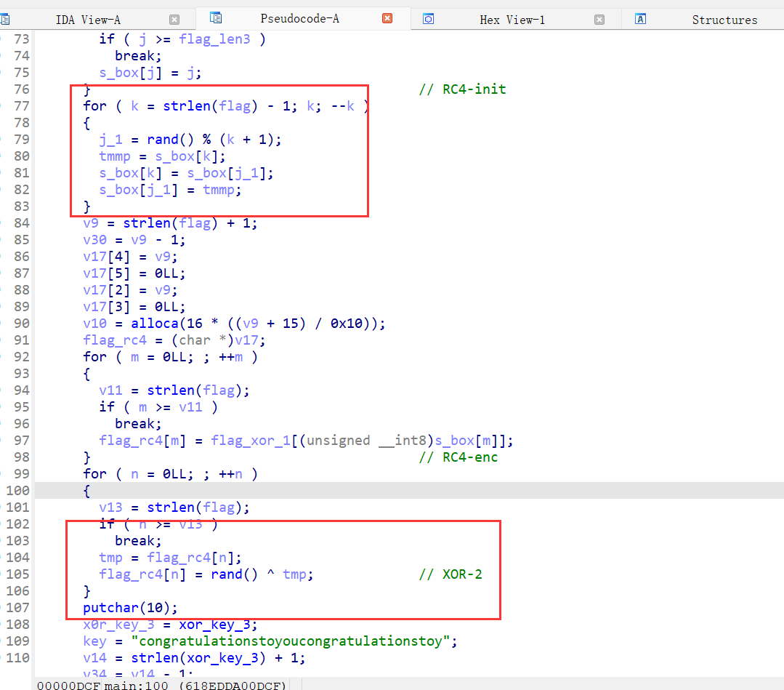This screenshot has height=690, width=784.
Task: Close the Hex View-1 tab
Action: point(599,20)
